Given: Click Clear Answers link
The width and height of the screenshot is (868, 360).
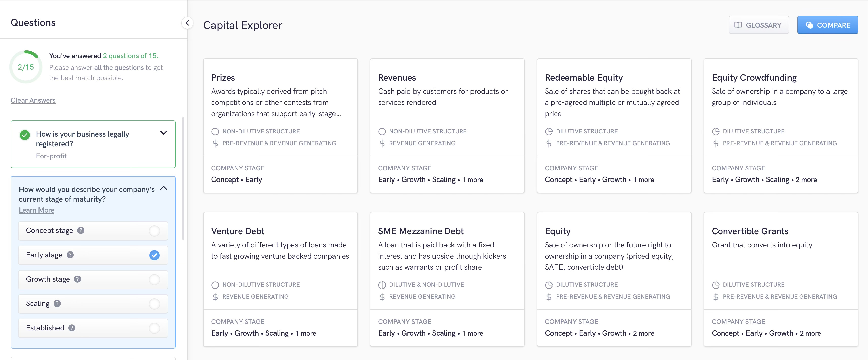Looking at the screenshot, I should click(x=33, y=100).
